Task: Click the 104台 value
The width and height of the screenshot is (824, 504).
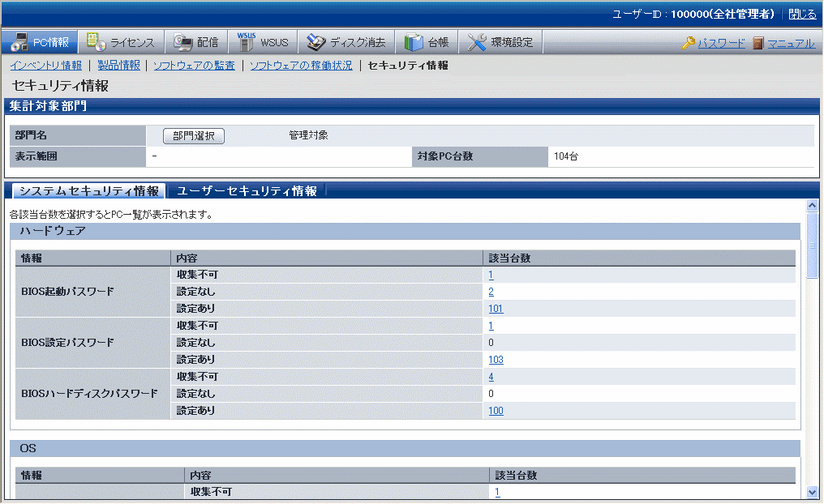Action: click(x=566, y=156)
